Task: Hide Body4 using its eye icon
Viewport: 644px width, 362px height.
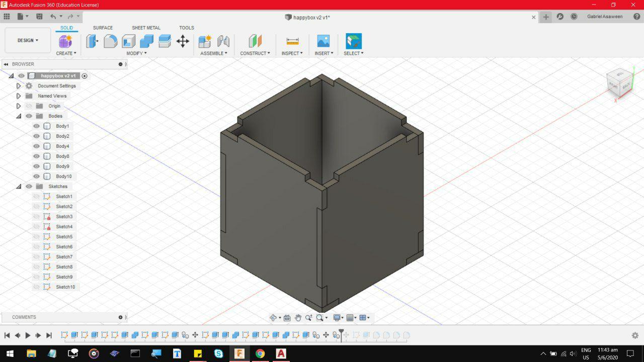Action: point(36,146)
